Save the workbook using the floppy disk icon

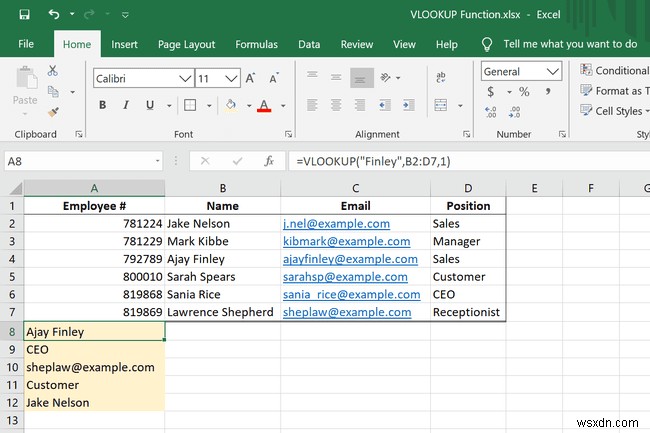tap(24, 15)
